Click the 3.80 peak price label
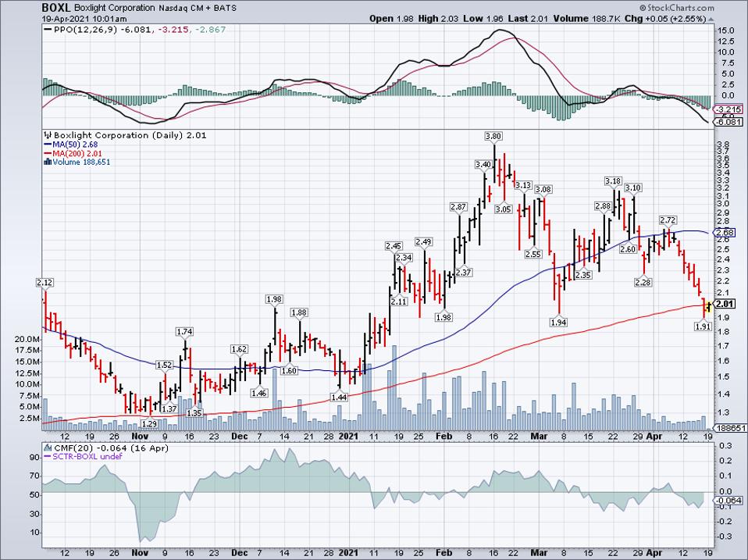 (x=493, y=137)
